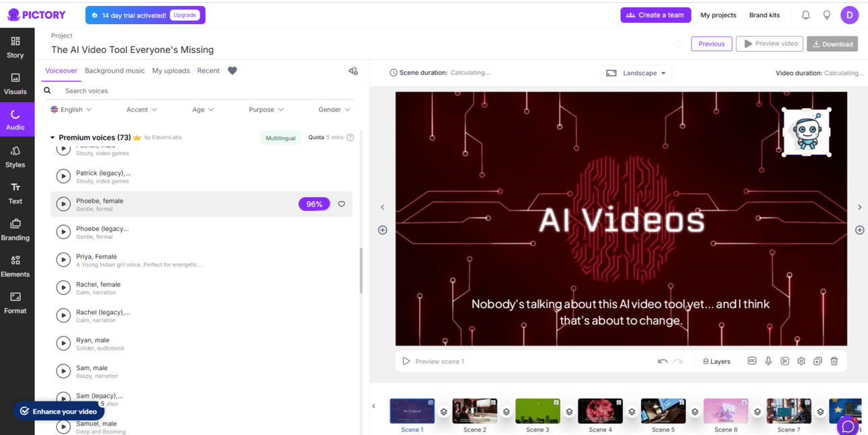Image resolution: width=868 pixels, height=435 pixels.
Task: Open the Age filter dropdown
Action: 203,109
